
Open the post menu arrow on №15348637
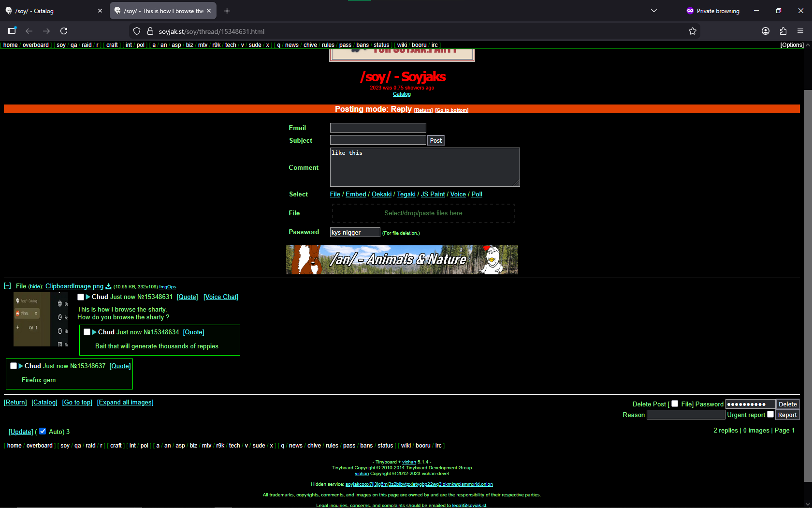point(21,366)
